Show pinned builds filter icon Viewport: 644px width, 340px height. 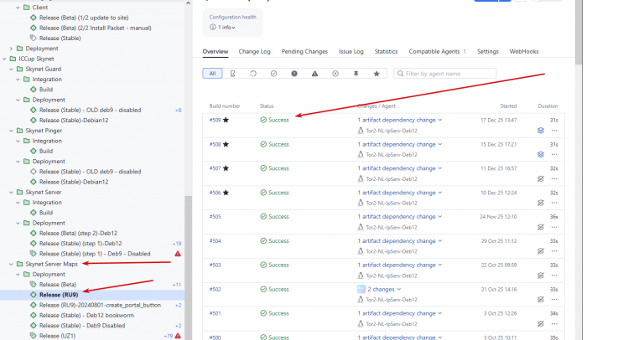click(356, 74)
